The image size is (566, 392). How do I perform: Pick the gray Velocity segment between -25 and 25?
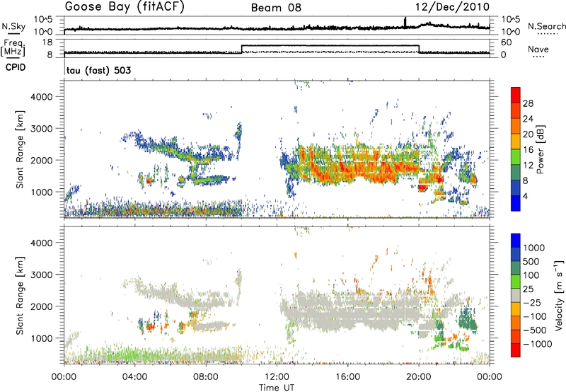pyautogui.click(x=516, y=295)
